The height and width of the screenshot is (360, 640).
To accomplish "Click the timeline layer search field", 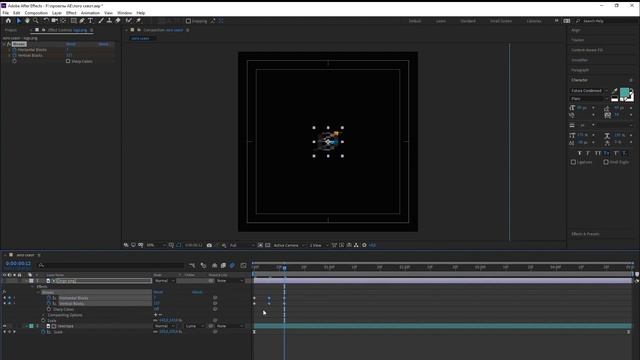I will point(110,265).
